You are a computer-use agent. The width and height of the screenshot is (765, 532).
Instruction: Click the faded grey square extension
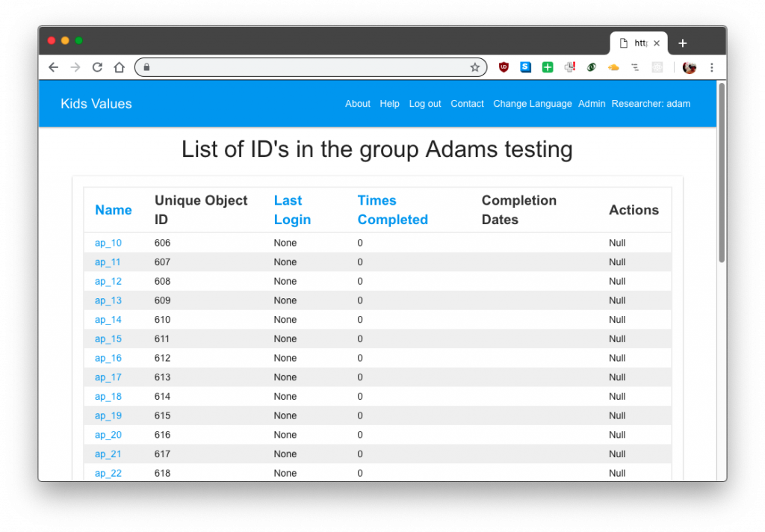[657, 67]
